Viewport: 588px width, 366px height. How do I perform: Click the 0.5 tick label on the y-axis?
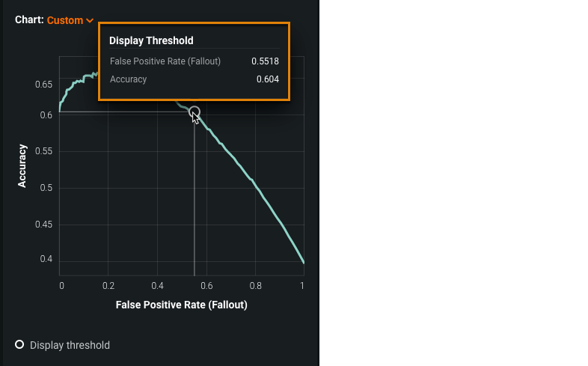[46, 188]
